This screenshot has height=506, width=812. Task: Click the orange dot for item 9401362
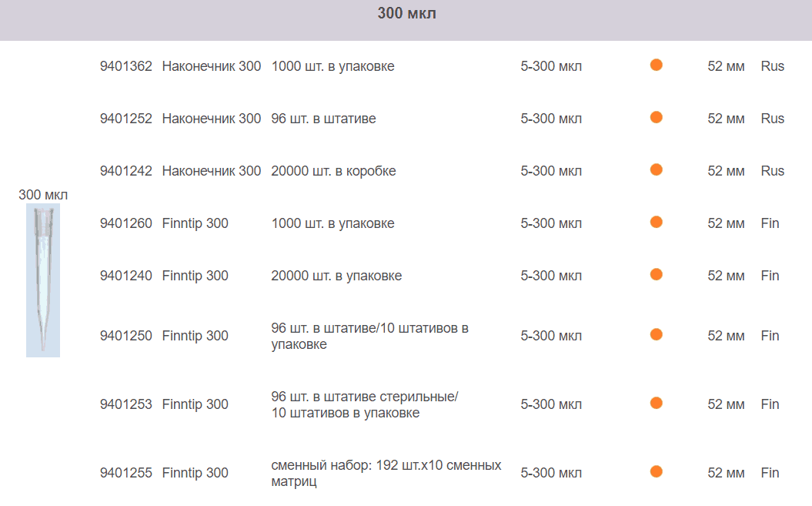[x=657, y=65]
